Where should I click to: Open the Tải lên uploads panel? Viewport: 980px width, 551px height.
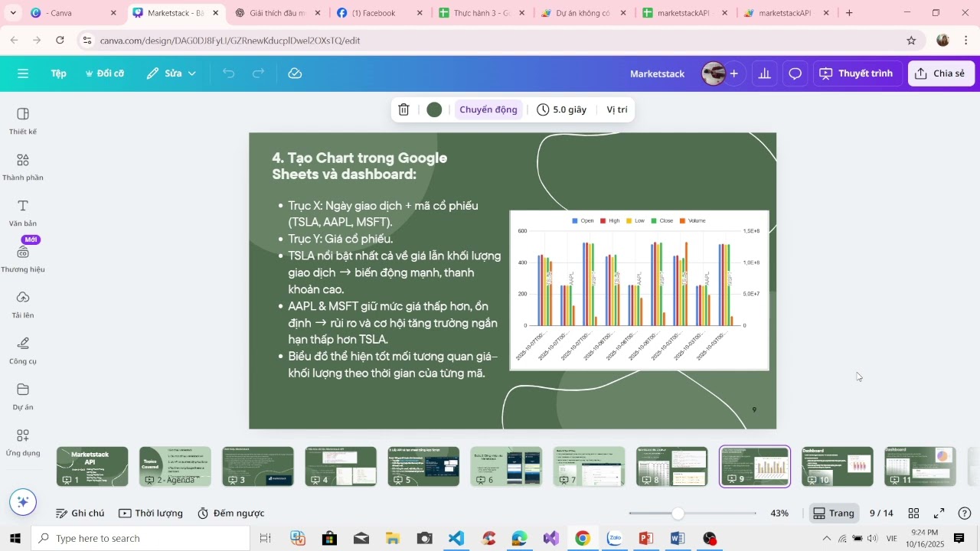pos(23,305)
